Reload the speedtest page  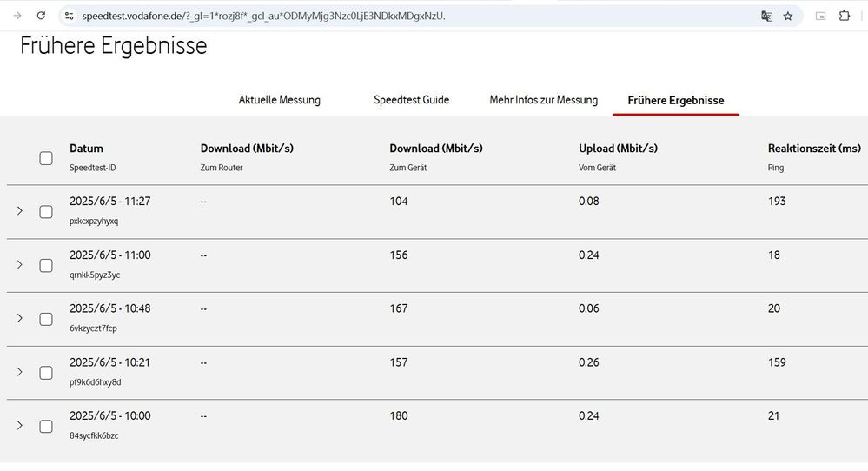click(42, 16)
